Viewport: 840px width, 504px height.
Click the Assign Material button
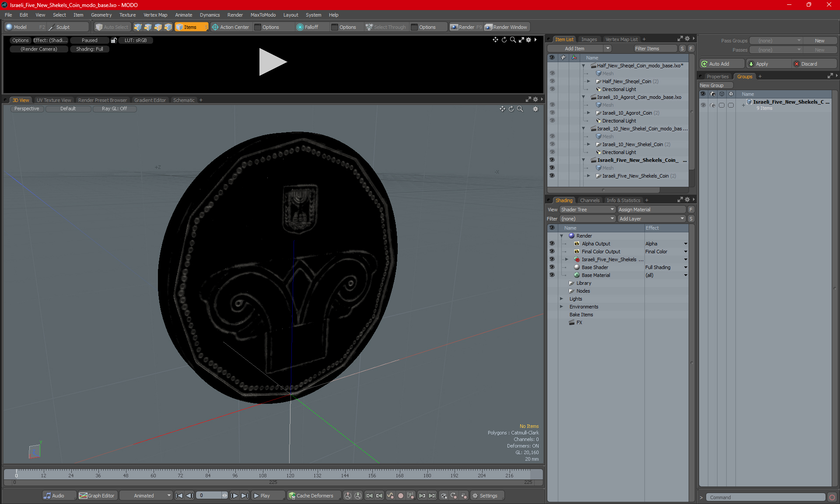click(651, 210)
